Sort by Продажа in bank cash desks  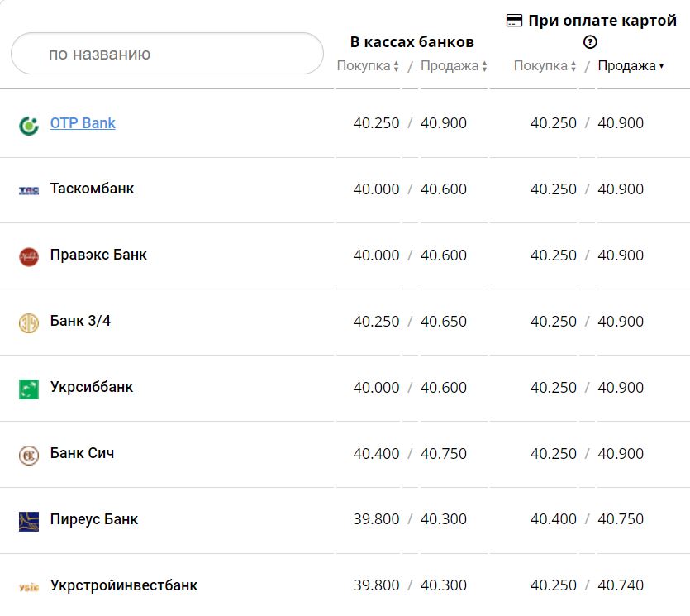click(x=454, y=66)
